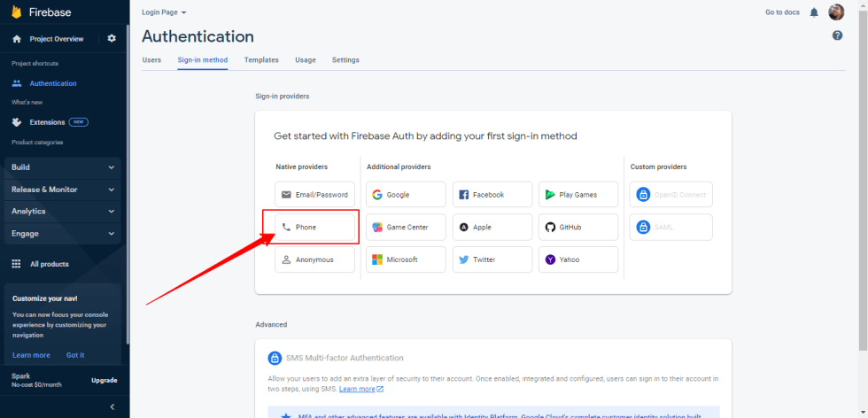
Task: Choose the GitHub provider button
Action: pos(578,227)
